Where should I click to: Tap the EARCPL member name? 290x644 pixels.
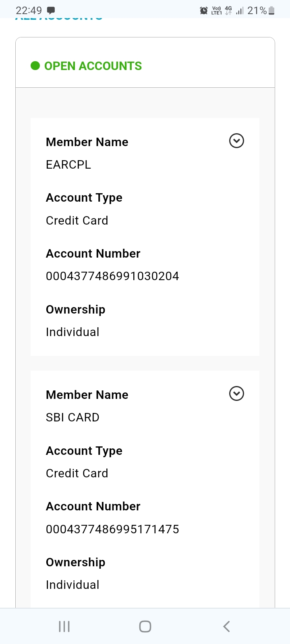point(68,165)
